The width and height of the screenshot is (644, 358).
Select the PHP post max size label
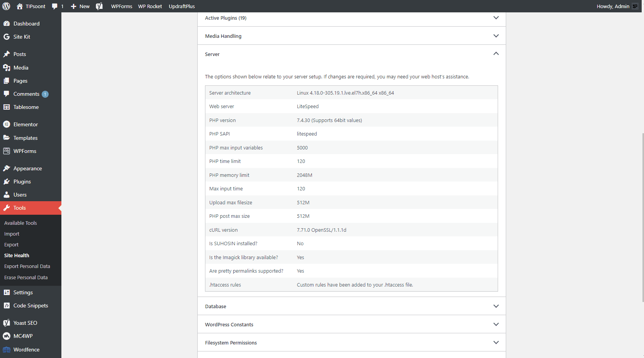click(x=229, y=216)
